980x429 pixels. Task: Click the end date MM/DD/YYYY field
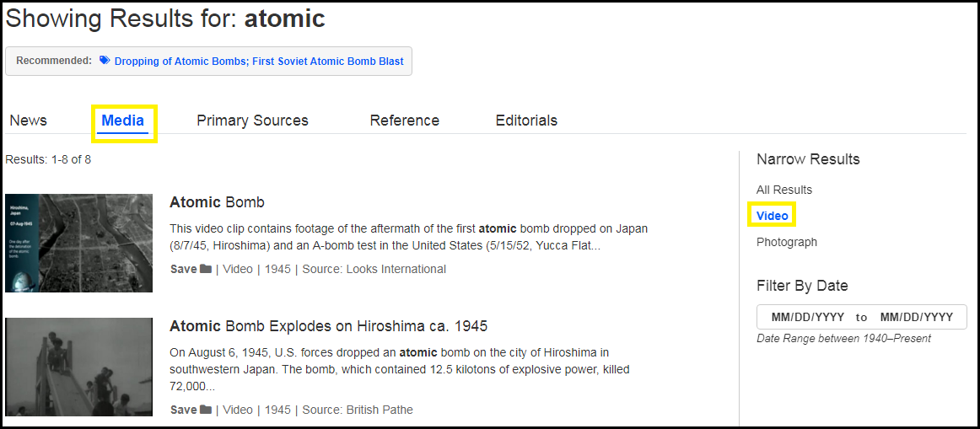click(x=916, y=317)
